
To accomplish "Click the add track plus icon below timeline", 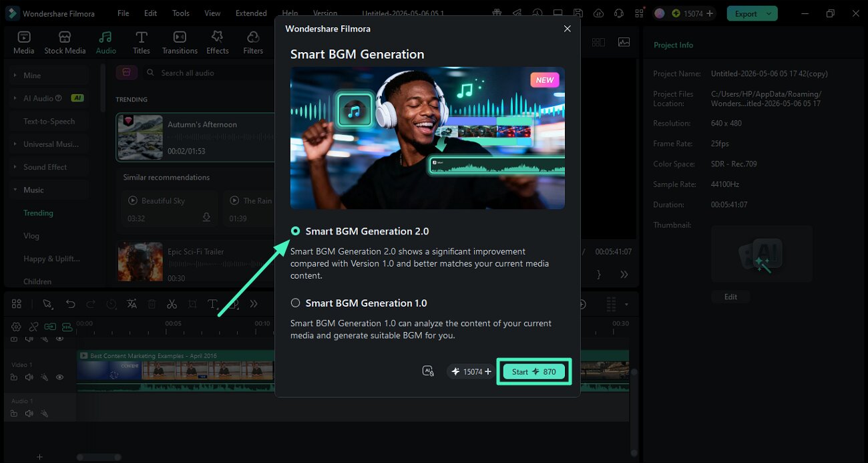I will coord(39,457).
